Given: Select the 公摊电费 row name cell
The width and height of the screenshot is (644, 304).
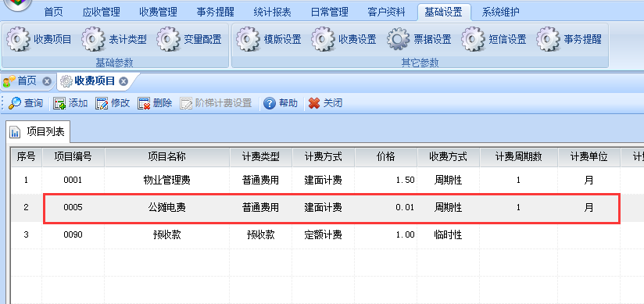Looking at the screenshot, I should (166, 207).
